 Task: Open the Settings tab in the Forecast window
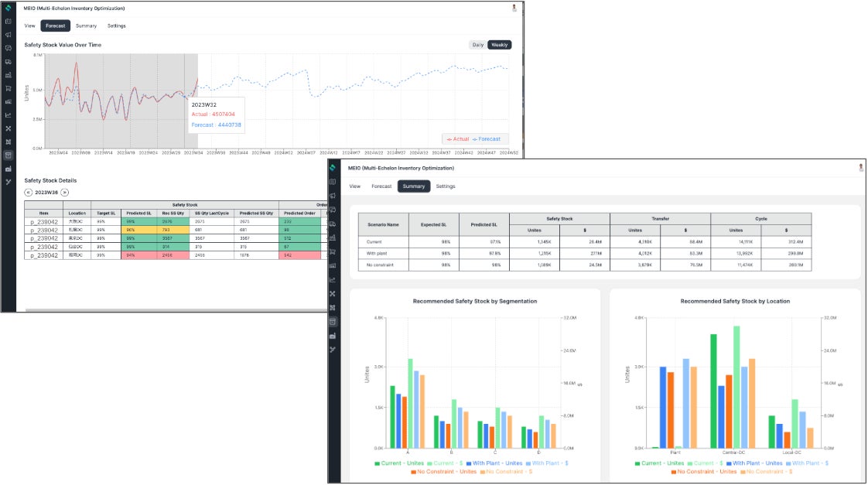116,26
